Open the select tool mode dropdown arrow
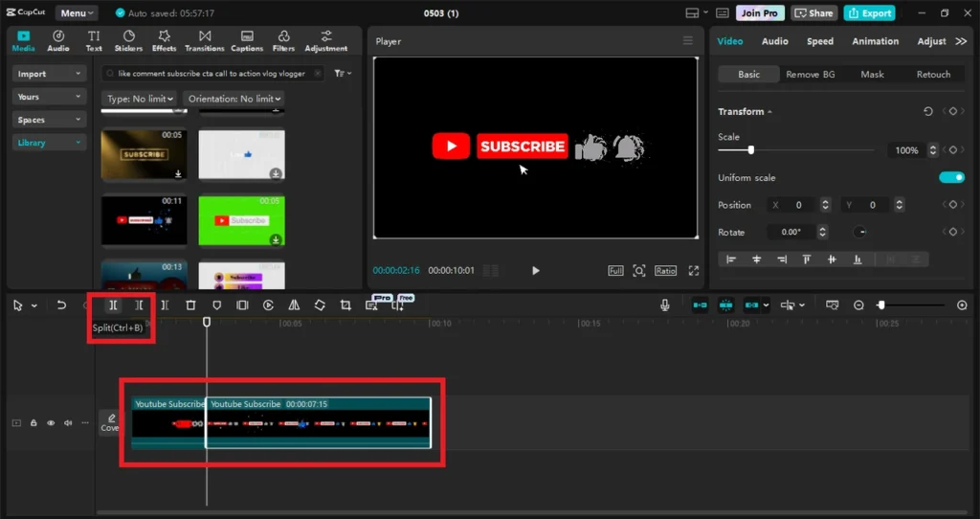The width and height of the screenshot is (980, 519). (34, 305)
